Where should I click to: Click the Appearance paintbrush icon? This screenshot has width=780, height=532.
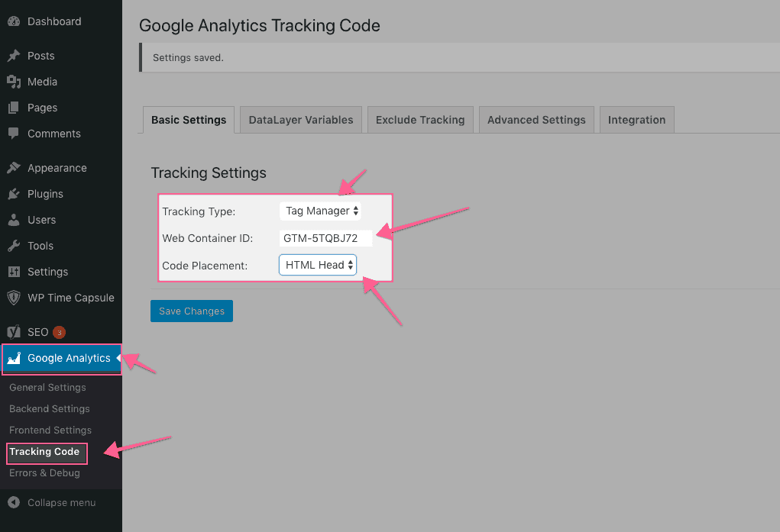(x=14, y=168)
